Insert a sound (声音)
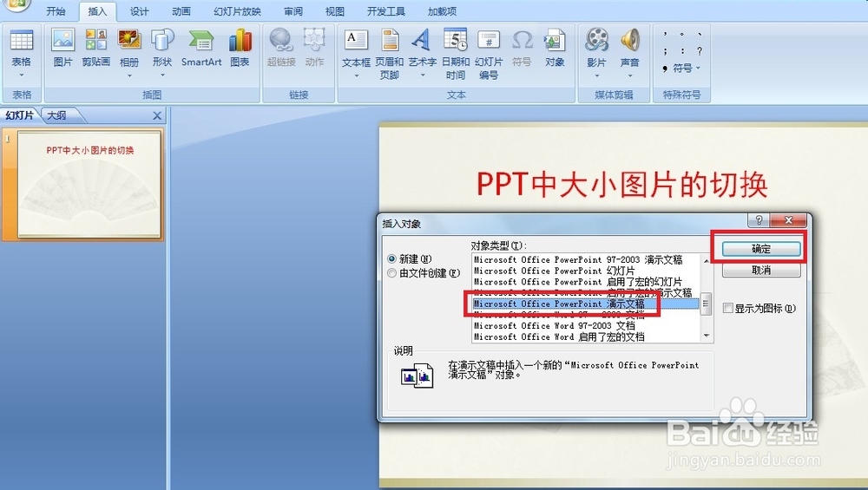Image resolution: width=868 pixels, height=490 pixels. pos(629,48)
